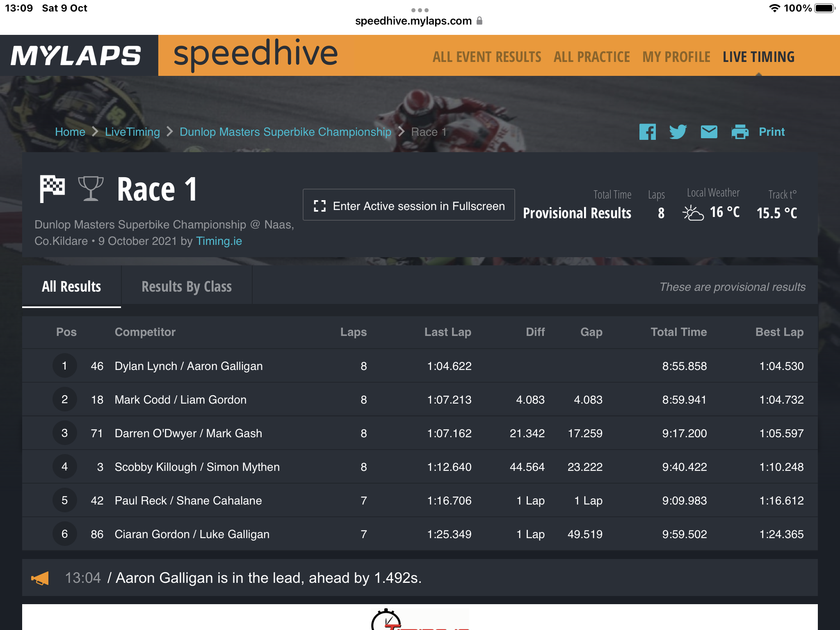Tap the Wi-Fi status icon
Screen dimensions: 840x630
click(774, 8)
